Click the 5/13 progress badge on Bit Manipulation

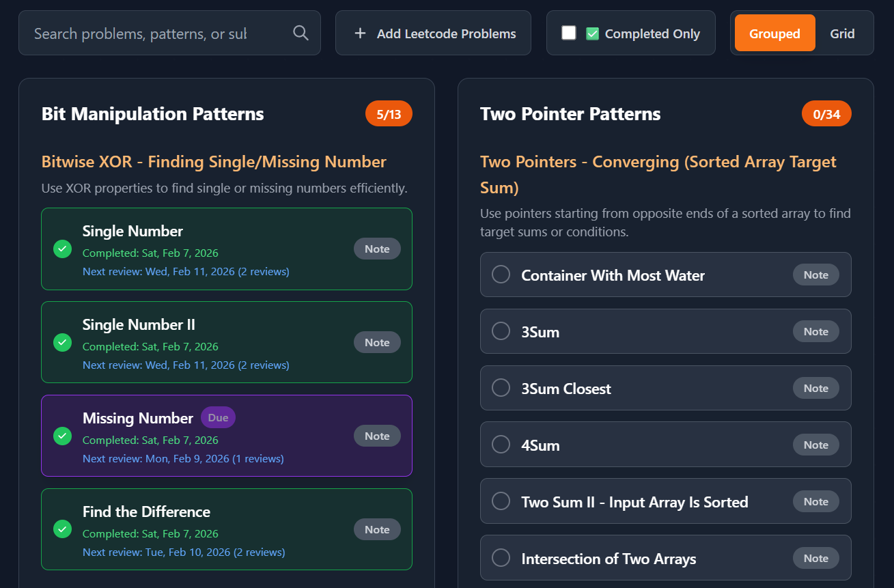(x=389, y=113)
